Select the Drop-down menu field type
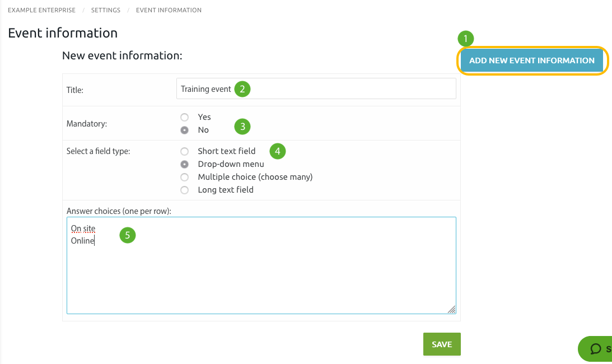Viewport: 612px width, 364px height. [x=185, y=164]
